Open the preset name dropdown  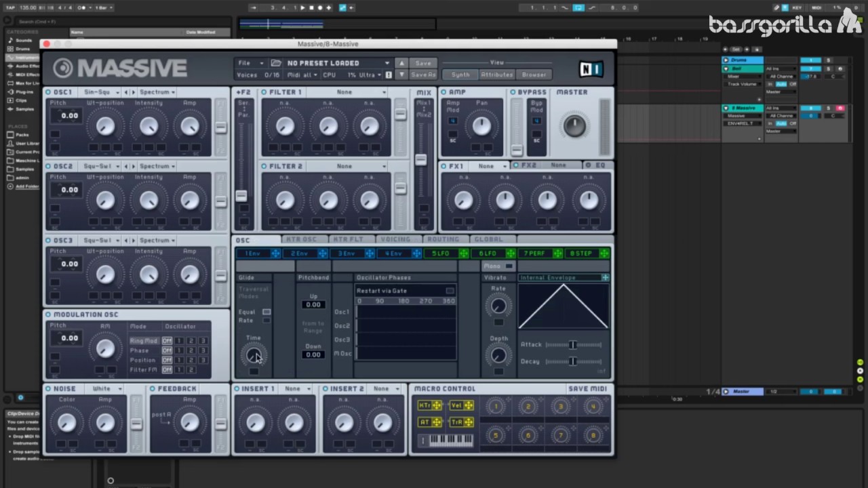pyautogui.click(x=338, y=63)
